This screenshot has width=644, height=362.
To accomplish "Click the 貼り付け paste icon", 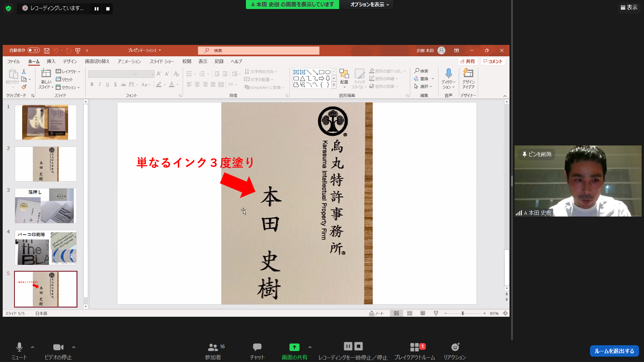I will 13,74.
